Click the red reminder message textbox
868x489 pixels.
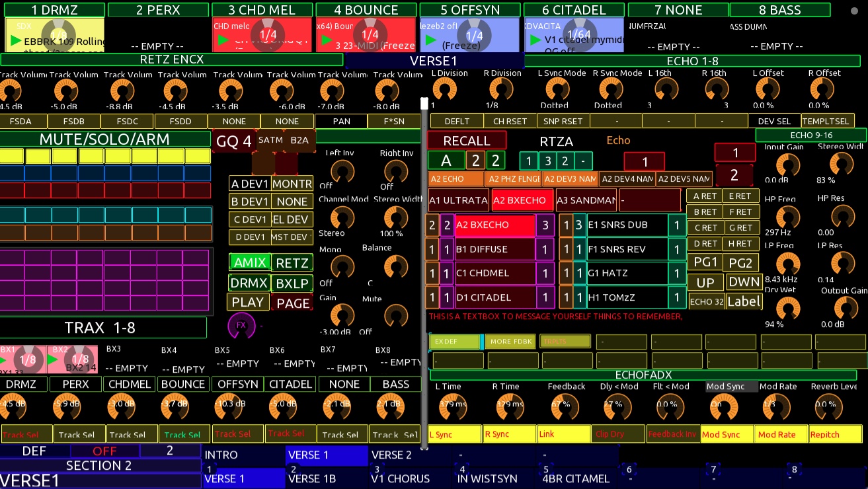(x=555, y=317)
